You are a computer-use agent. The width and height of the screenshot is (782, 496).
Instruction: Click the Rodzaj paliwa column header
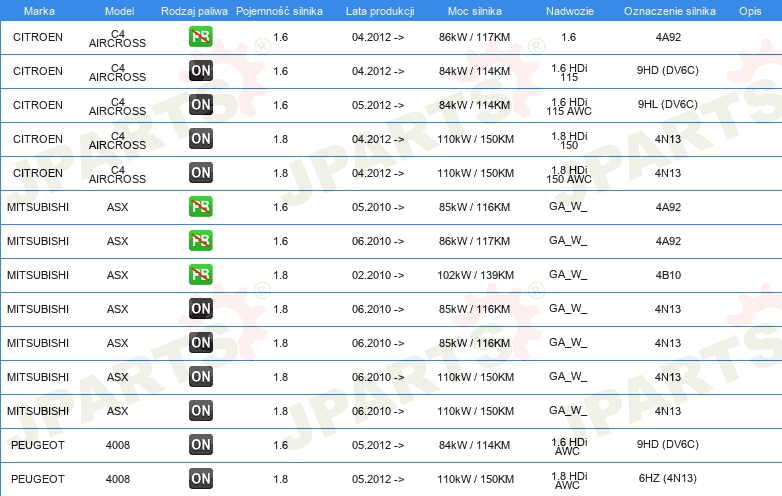pos(194,11)
